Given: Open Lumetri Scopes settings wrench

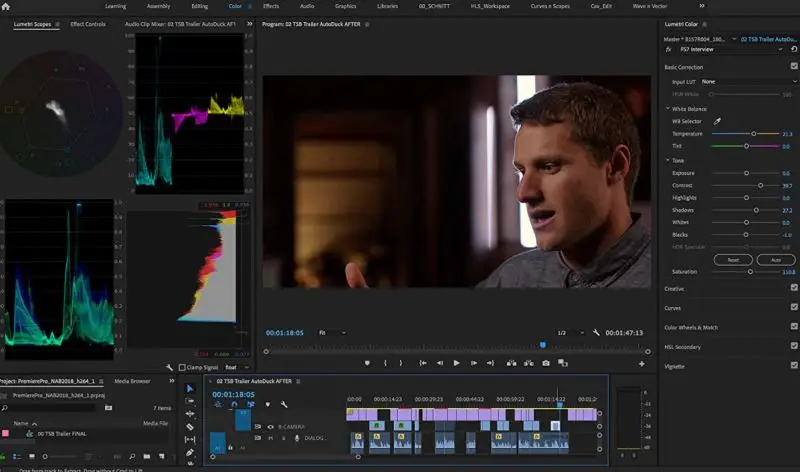Looking at the screenshot, I should click(169, 367).
